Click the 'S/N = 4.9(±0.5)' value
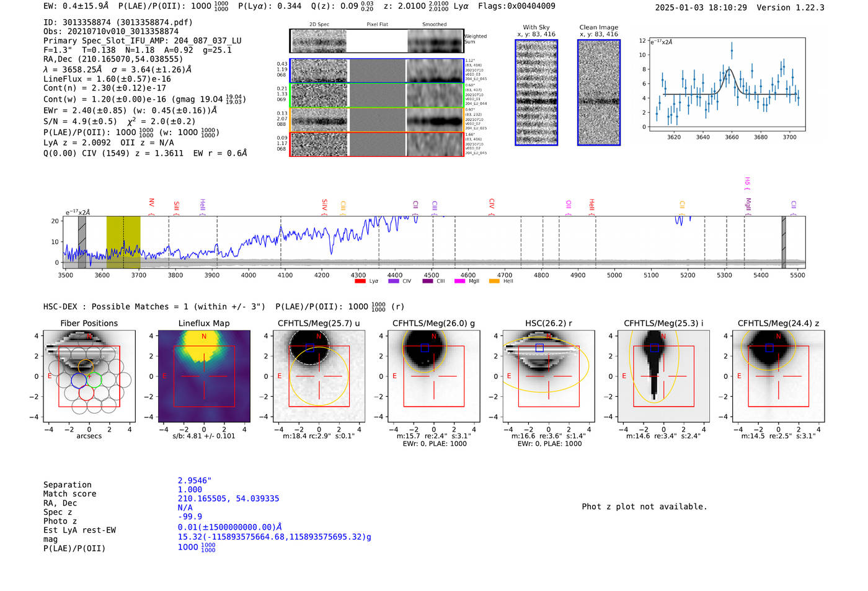The width and height of the screenshot is (868, 591). tap(80, 122)
